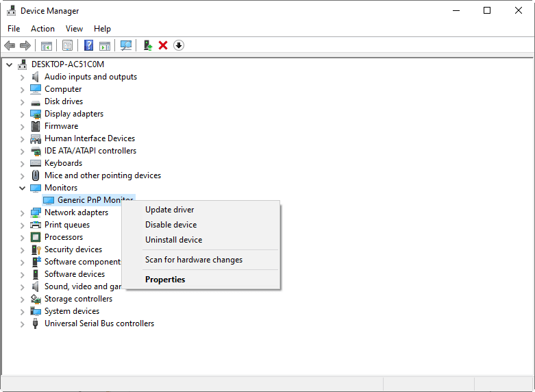Click the Network adapters icon
The height and width of the screenshot is (392, 535).
tap(36, 212)
